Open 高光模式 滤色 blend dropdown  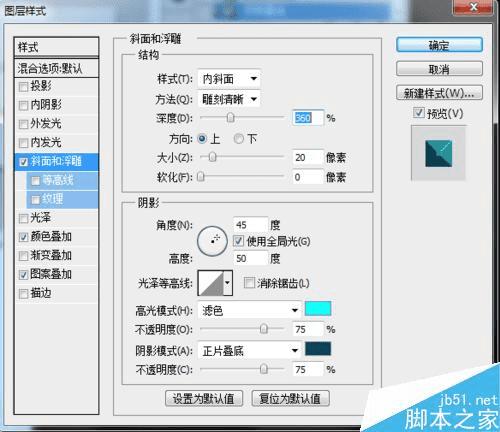[x=249, y=310]
